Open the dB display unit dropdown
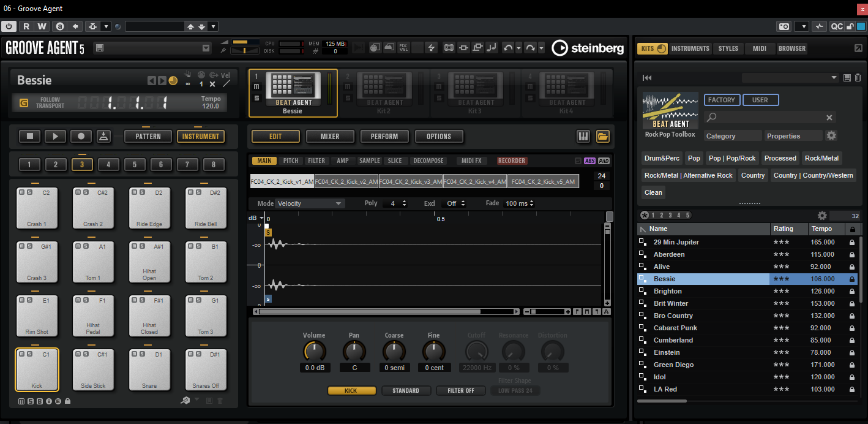 coord(256,218)
